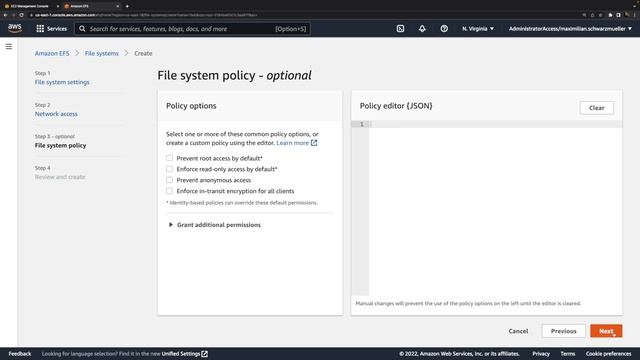Open the AdministratorAccess account dropdown
This screenshot has width=640, height=360.
coord(570,29)
